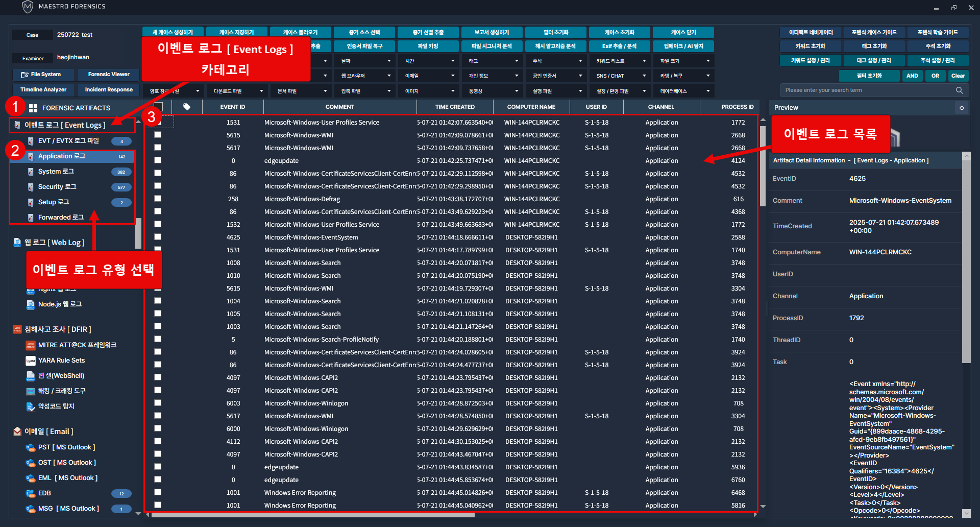The width and height of the screenshot is (980, 527).
Task: Expand the 키워드 리스트 dropdown
Action: pyautogui.click(x=619, y=61)
